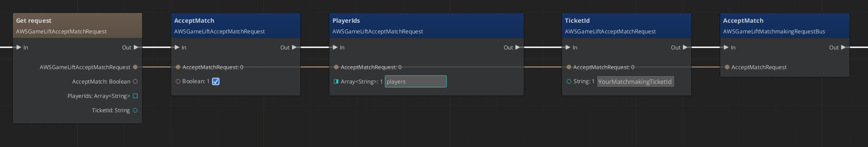Click the AcceptMatchRequest input pin on the request bus node

pos(727,67)
